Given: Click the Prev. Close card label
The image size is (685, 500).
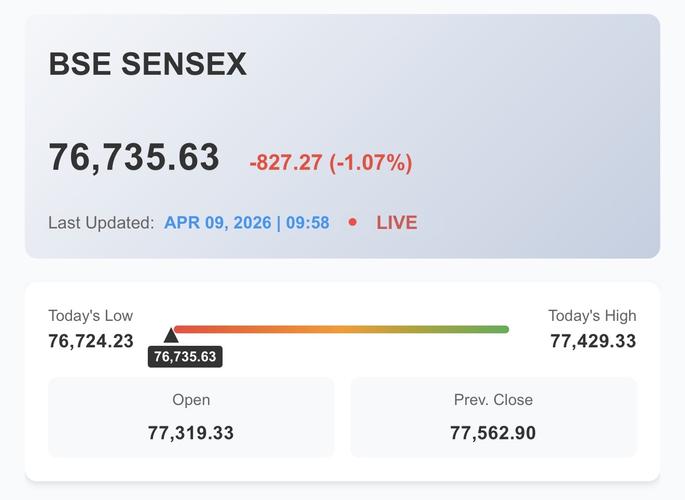Looking at the screenshot, I should click(x=493, y=400).
